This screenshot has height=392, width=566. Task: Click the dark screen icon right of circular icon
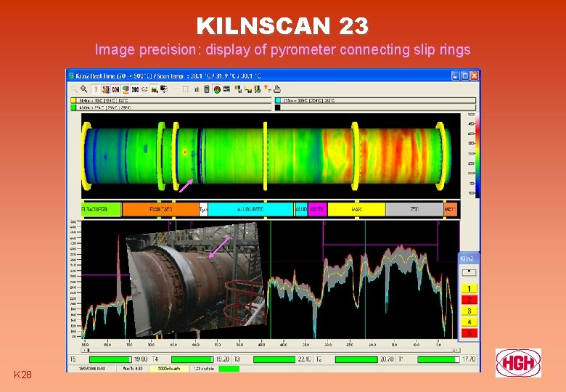226,89
